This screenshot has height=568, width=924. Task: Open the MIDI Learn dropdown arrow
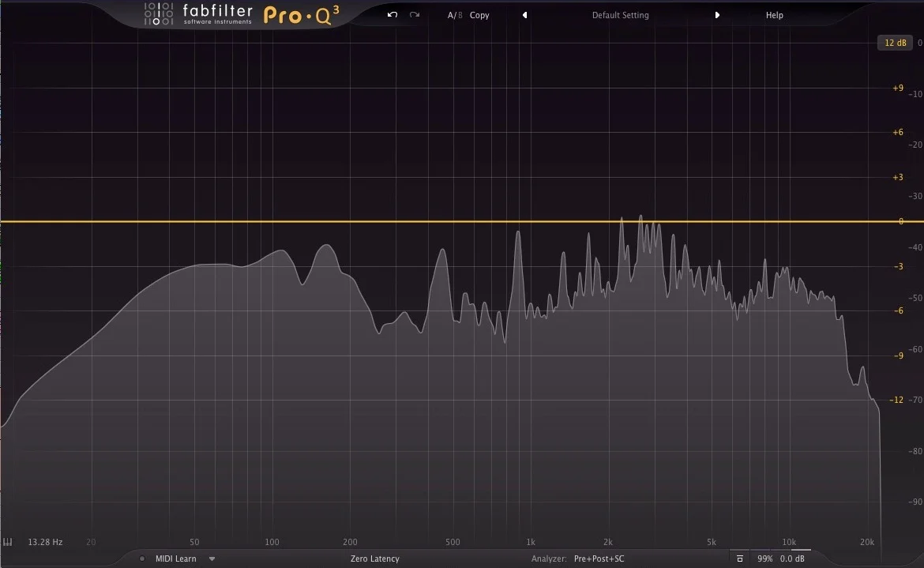[x=211, y=559]
